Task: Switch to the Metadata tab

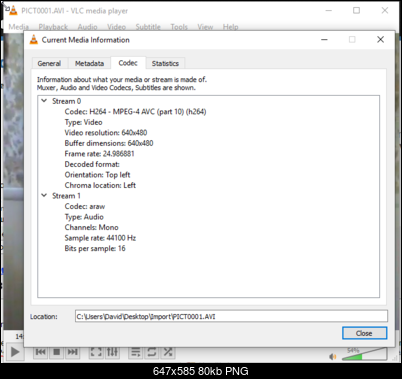Action: 89,63
